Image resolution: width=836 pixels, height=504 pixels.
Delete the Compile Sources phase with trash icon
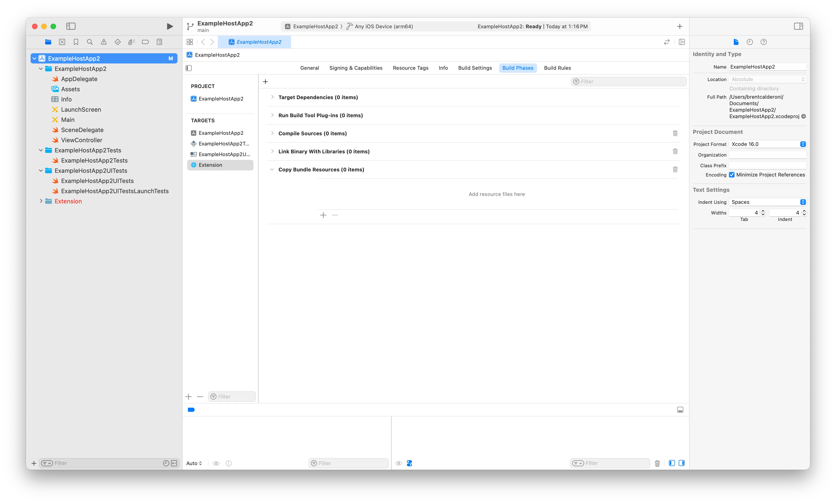tap(675, 133)
